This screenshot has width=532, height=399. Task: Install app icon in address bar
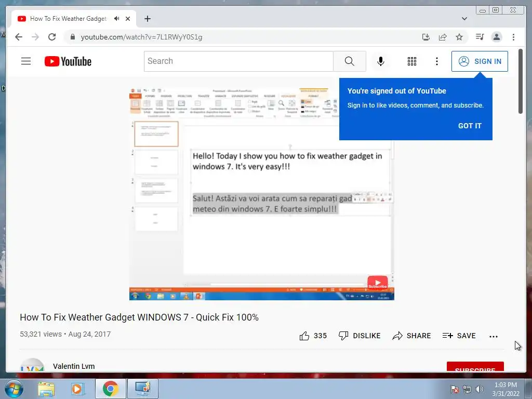coord(426,37)
